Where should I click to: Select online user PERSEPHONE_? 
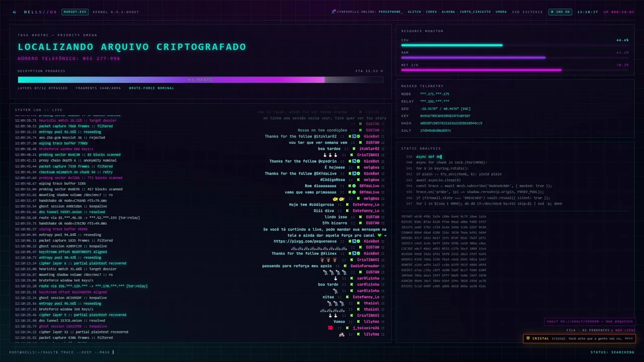click(x=390, y=12)
